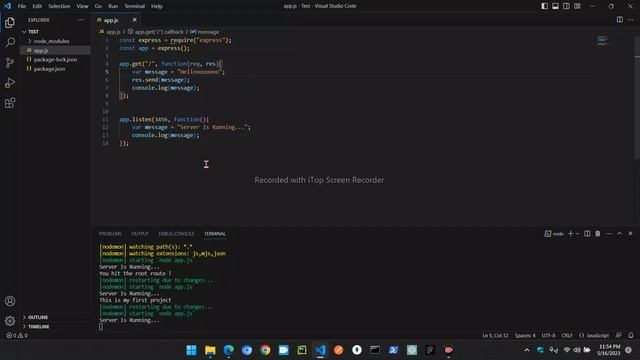Open the Manage gear icon
Image resolution: width=640 pixels, height=360 pixels.
[x=10, y=321]
